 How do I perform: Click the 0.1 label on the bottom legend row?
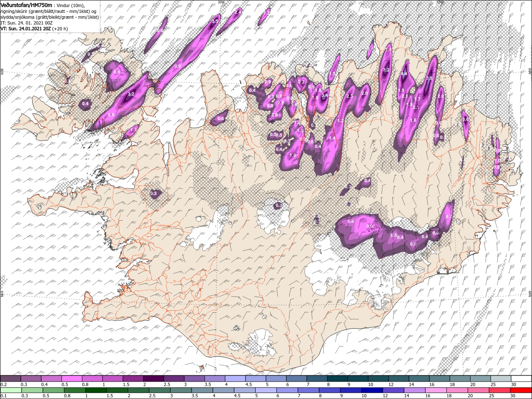(x=2, y=396)
